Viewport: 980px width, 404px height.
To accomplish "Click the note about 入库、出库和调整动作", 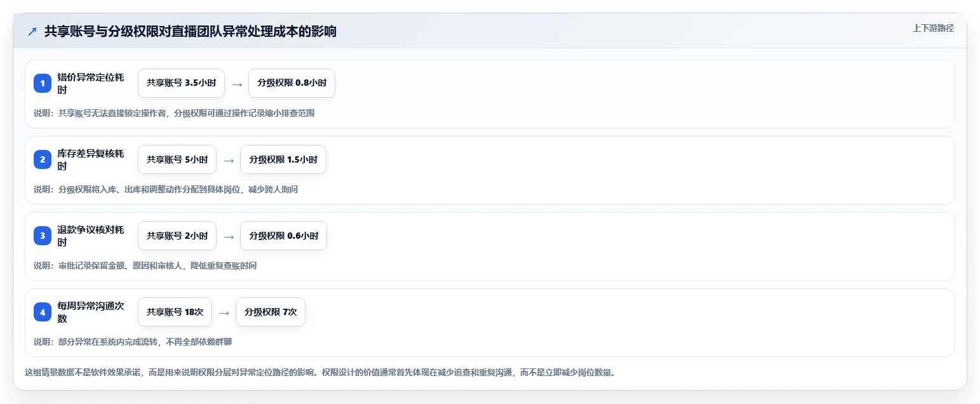I will click(166, 189).
